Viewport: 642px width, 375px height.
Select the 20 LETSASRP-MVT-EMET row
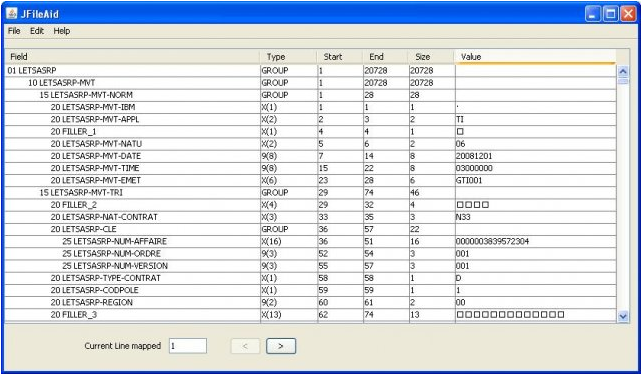311,181
